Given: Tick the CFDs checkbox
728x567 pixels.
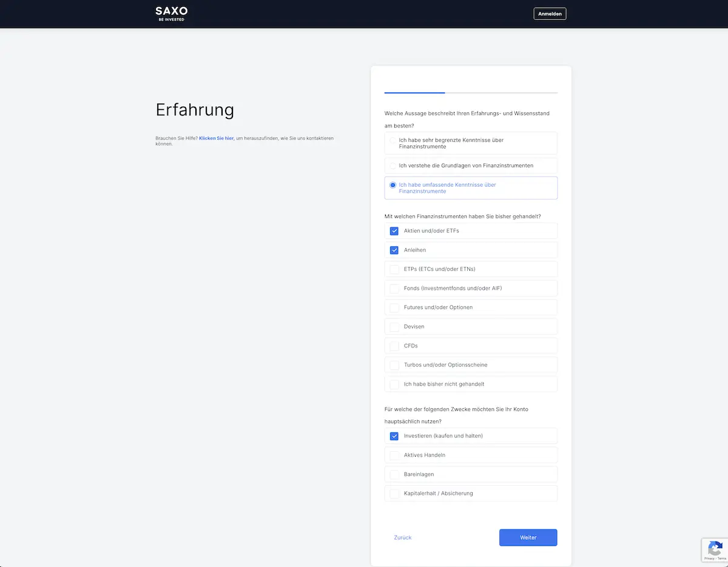Looking at the screenshot, I should pos(394,346).
